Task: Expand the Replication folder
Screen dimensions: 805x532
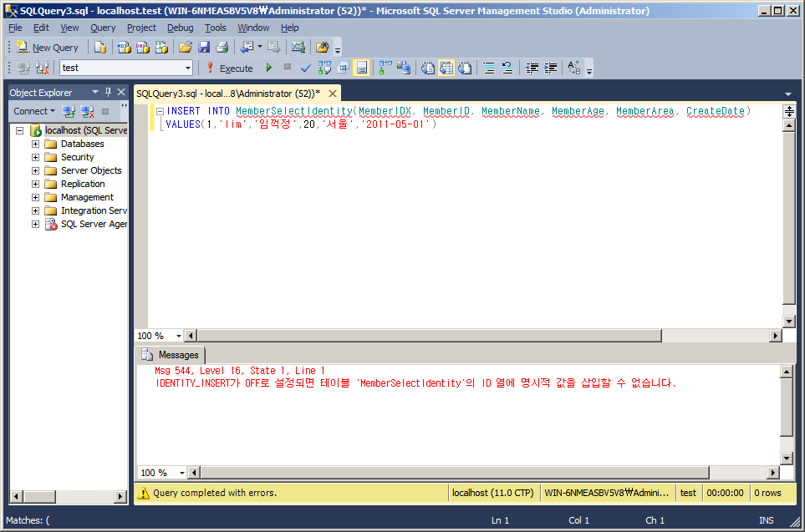Action: (x=35, y=184)
